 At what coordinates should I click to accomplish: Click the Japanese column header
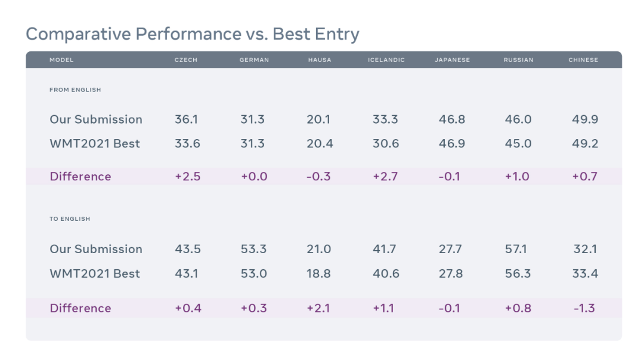[453, 60]
